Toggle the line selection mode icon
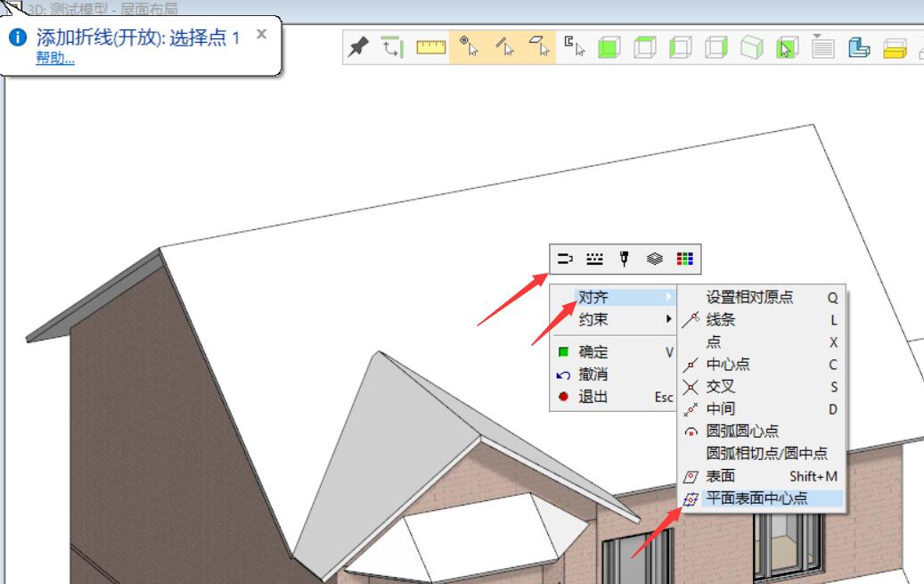 504,46
